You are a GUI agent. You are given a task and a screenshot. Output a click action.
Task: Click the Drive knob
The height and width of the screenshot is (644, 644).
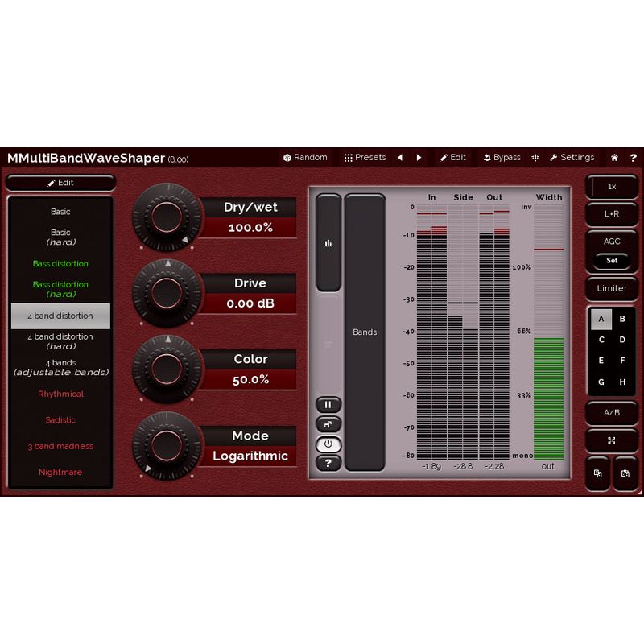[167, 293]
